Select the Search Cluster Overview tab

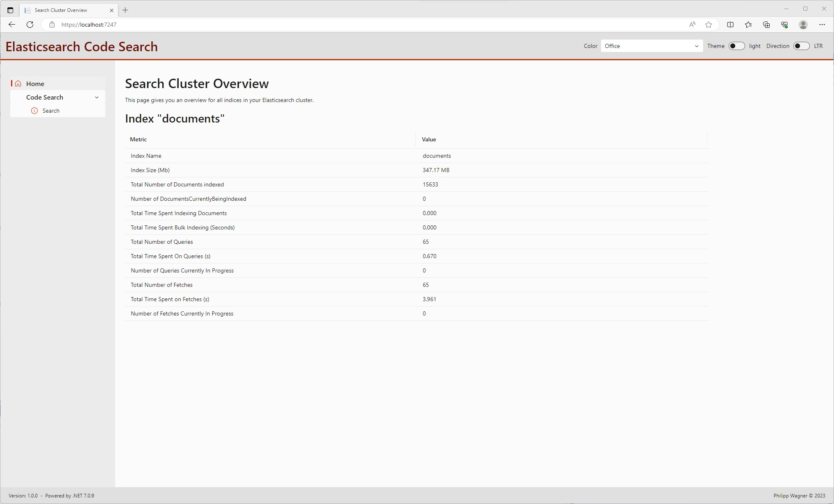61,10
